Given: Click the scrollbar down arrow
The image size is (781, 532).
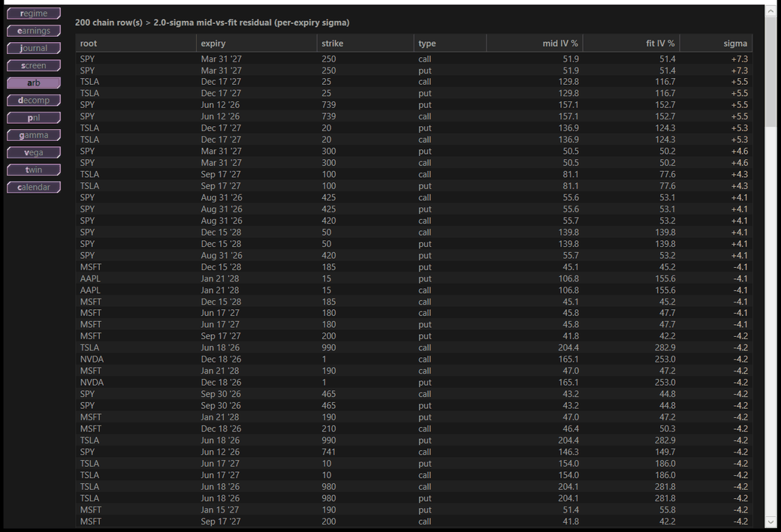Looking at the screenshot, I should 771,522.
